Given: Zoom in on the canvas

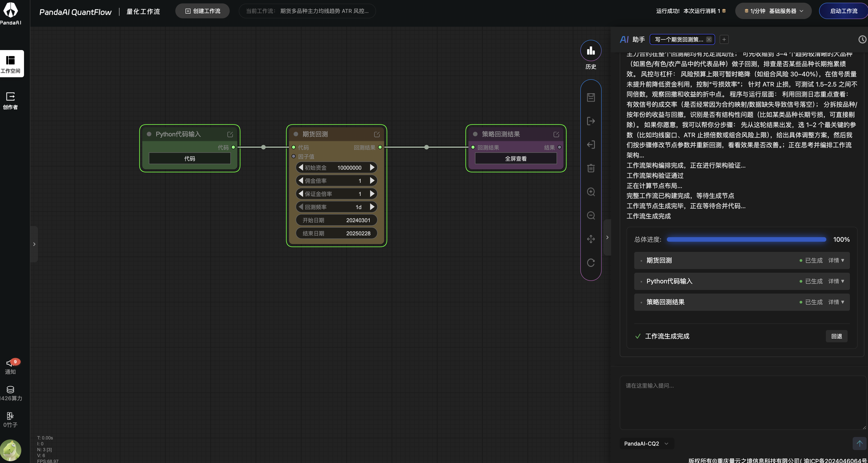Looking at the screenshot, I should pyautogui.click(x=591, y=192).
